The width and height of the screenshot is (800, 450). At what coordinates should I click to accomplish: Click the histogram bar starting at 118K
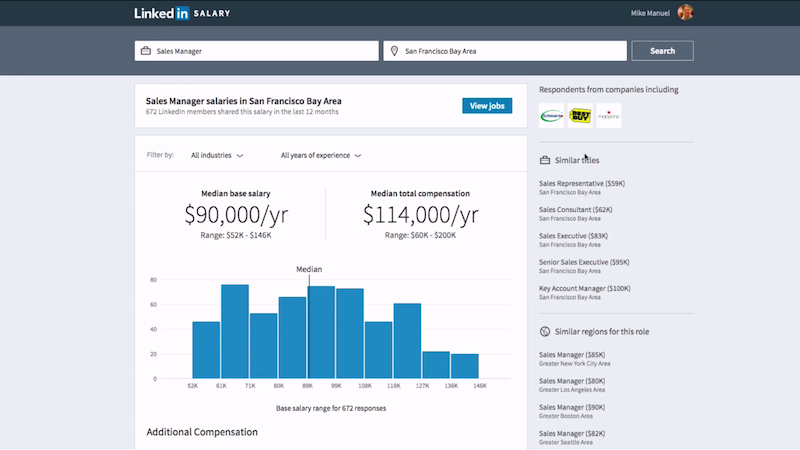(x=407, y=341)
